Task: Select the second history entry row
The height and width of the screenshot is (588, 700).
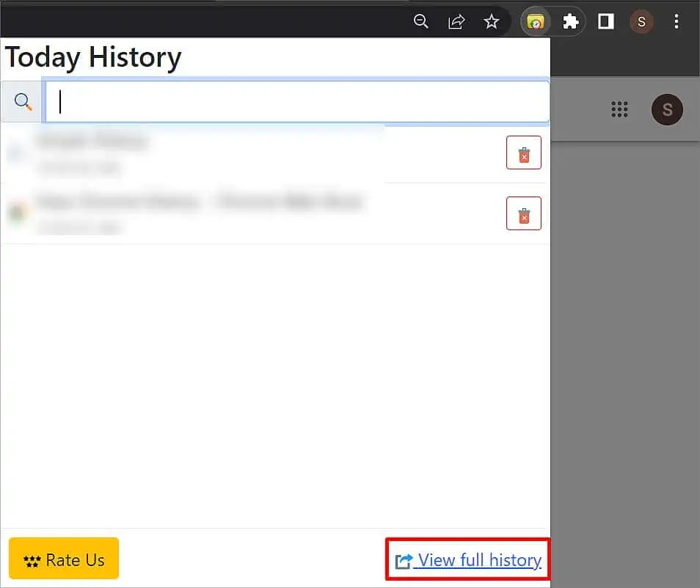Action: [220, 213]
